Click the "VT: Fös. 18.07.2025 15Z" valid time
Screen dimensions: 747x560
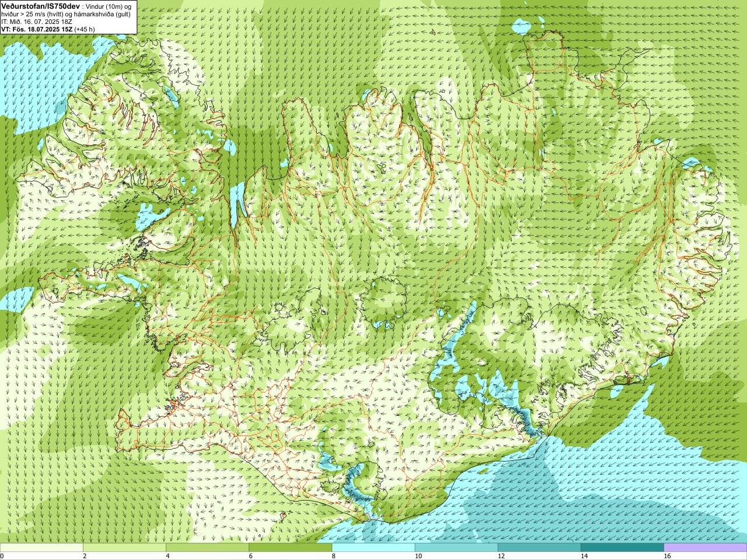coord(37,29)
